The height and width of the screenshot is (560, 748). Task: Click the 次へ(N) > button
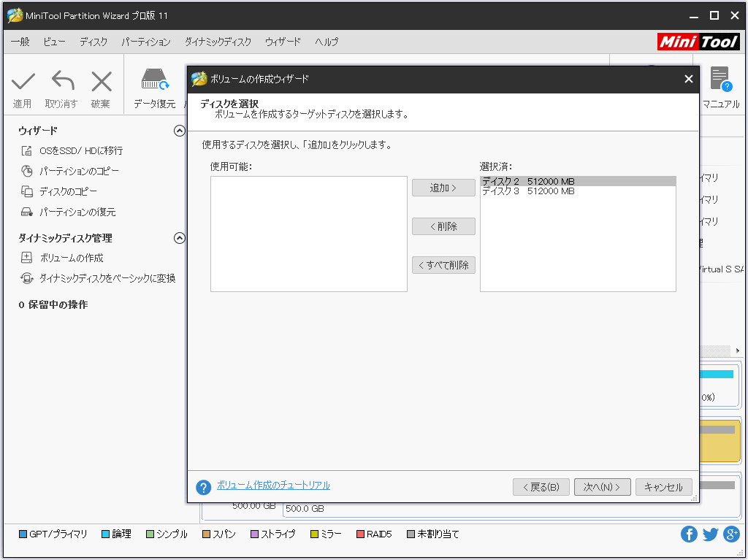pos(603,487)
